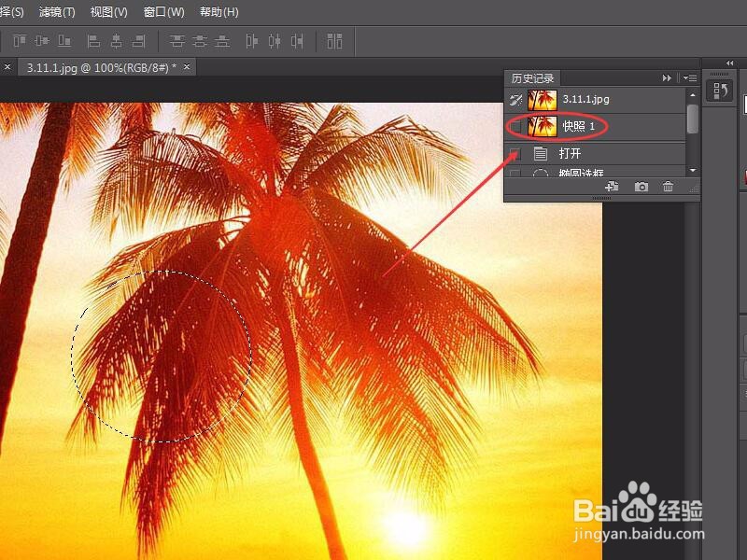
Task: Delete current state with trash icon
Action: (x=668, y=187)
